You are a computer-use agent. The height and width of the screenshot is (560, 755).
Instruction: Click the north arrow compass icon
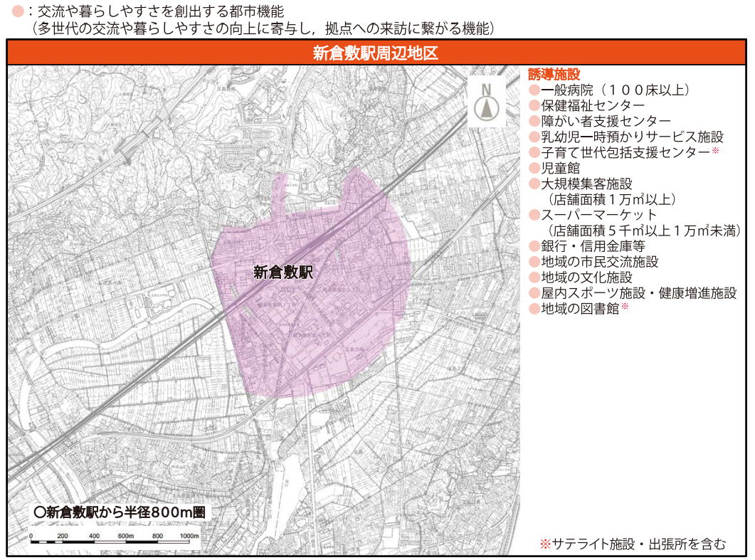[487, 102]
